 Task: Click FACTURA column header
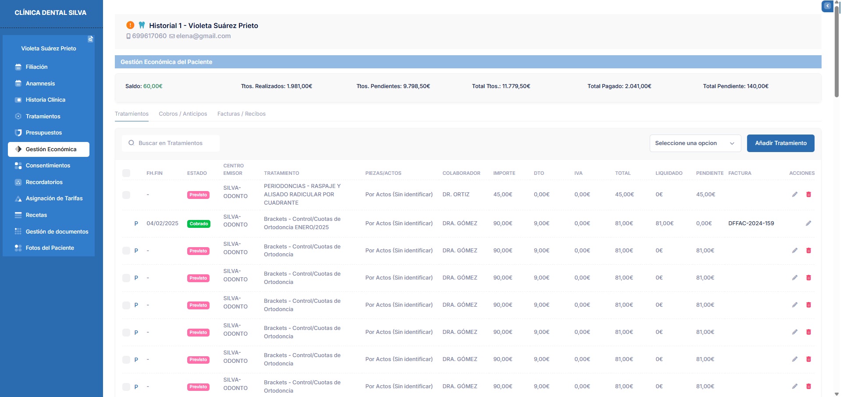click(740, 174)
